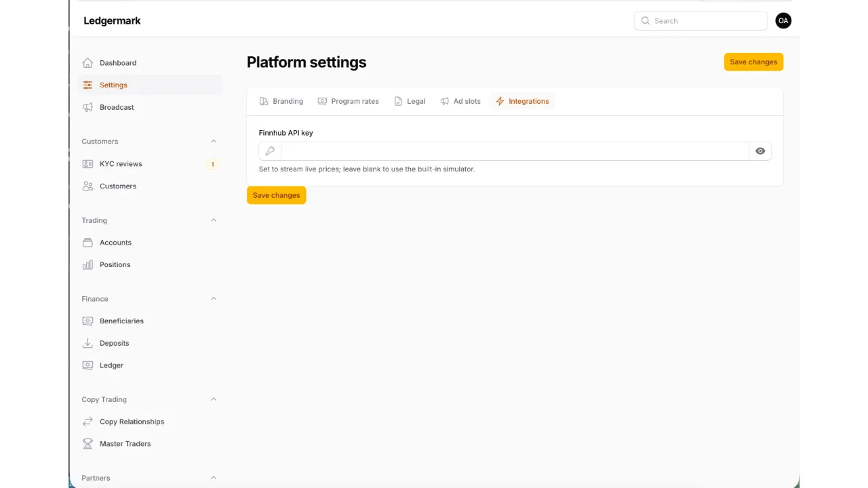Click the Customers people icon

87,186
